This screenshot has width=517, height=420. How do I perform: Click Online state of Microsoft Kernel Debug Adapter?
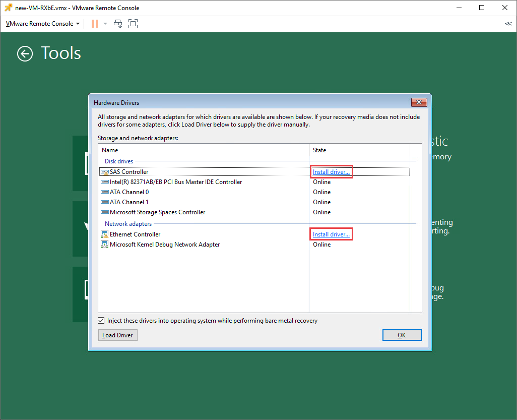322,245
